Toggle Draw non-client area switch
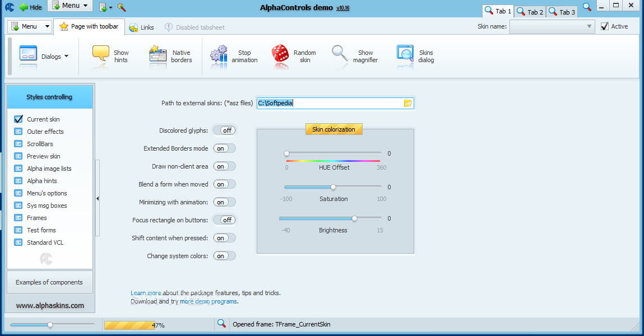 [224, 166]
